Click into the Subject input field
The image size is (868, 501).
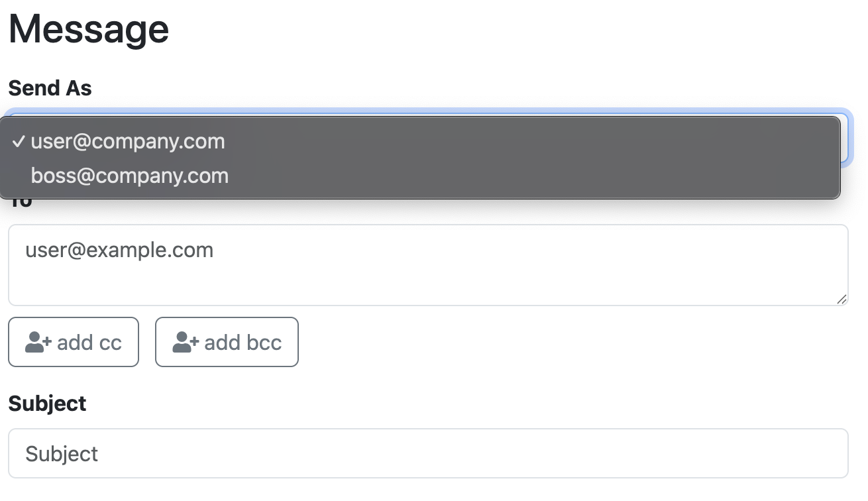(428, 453)
